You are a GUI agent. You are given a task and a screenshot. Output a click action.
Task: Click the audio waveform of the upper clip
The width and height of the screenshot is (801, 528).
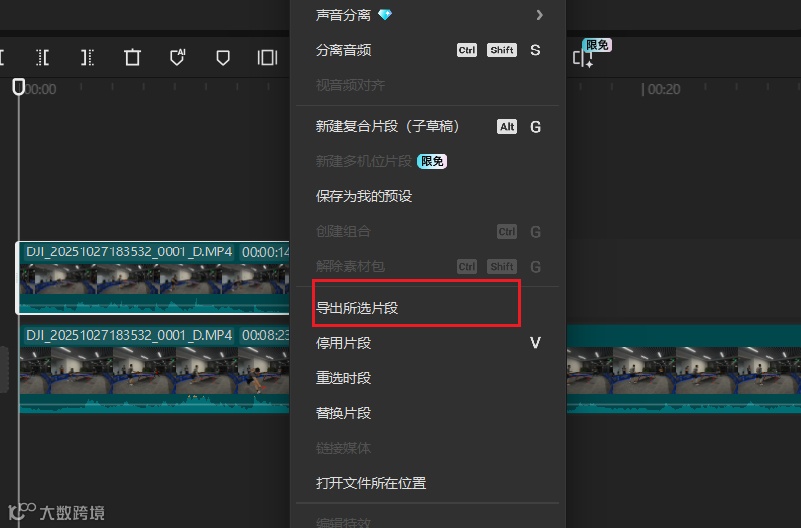[154, 304]
